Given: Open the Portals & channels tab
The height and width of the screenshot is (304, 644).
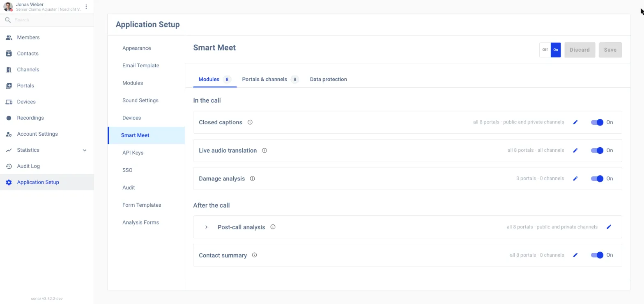Looking at the screenshot, I should click(270, 80).
